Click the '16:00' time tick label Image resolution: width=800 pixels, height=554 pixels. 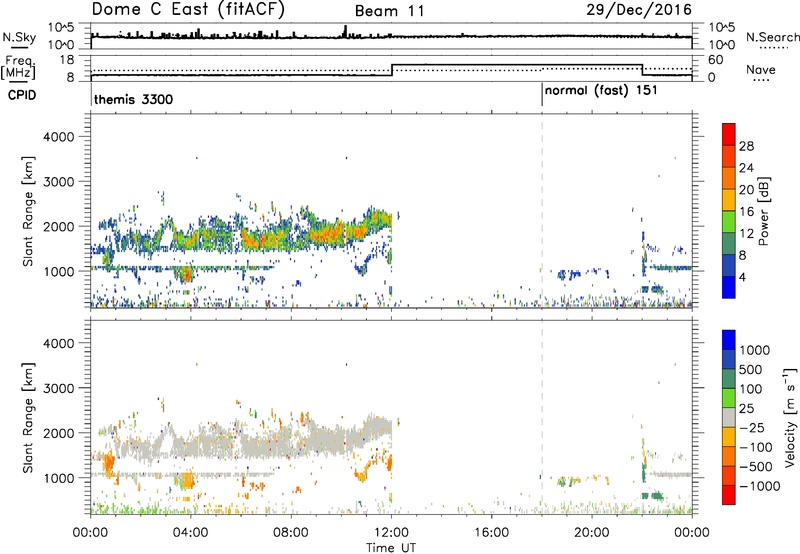click(x=491, y=533)
